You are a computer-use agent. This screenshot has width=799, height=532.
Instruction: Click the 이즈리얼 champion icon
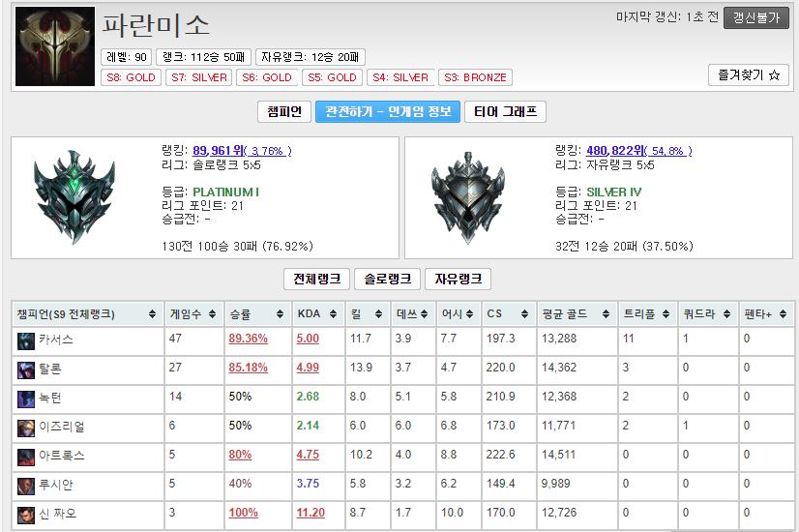(x=26, y=429)
